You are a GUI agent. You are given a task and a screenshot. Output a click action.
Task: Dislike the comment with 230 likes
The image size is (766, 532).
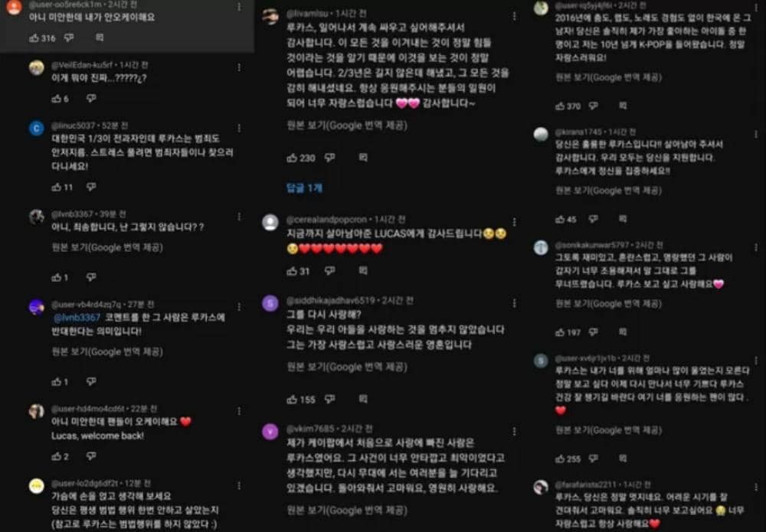click(x=329, y=158)
